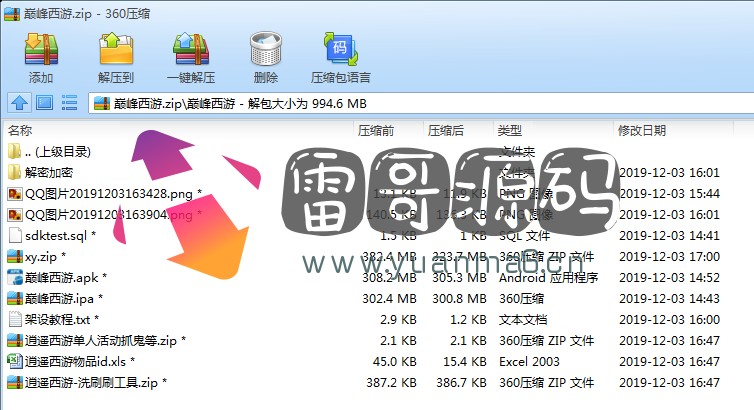The height and width of the screenshot is (410, 754).
Task: Click archive icon of 逍遥西游-洗刷刷工具.zip
Action: [15, 383]
